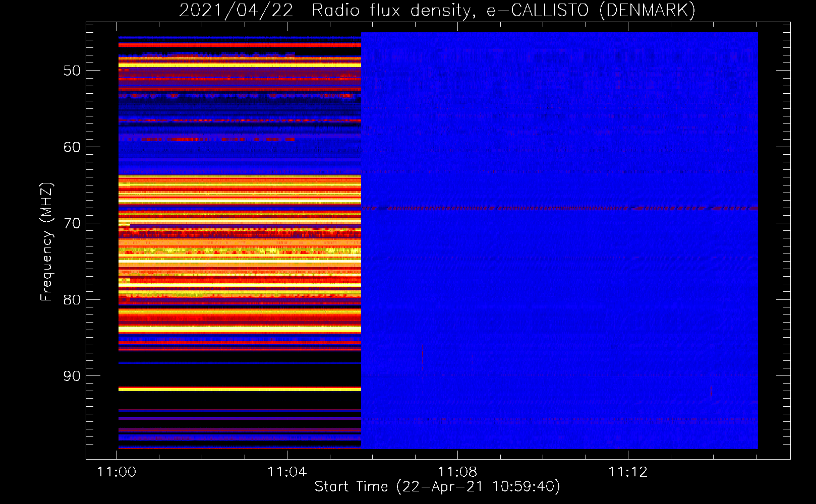816x504 pixels.
Task: Click the '90' frequency tick label
Action: [x=72, y=376]
